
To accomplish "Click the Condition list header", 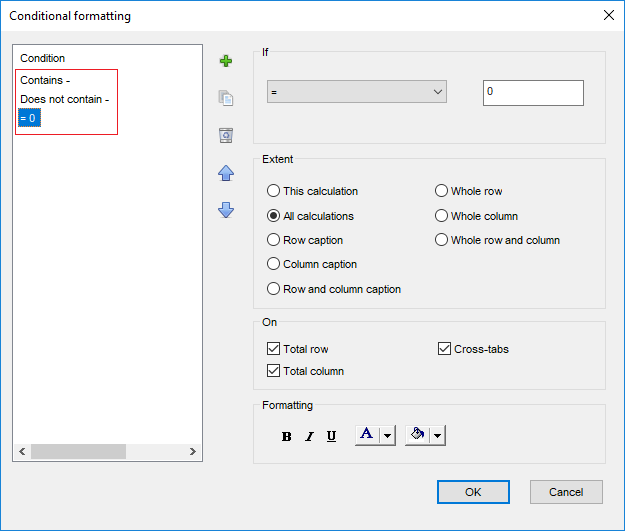I will point(43,58).
